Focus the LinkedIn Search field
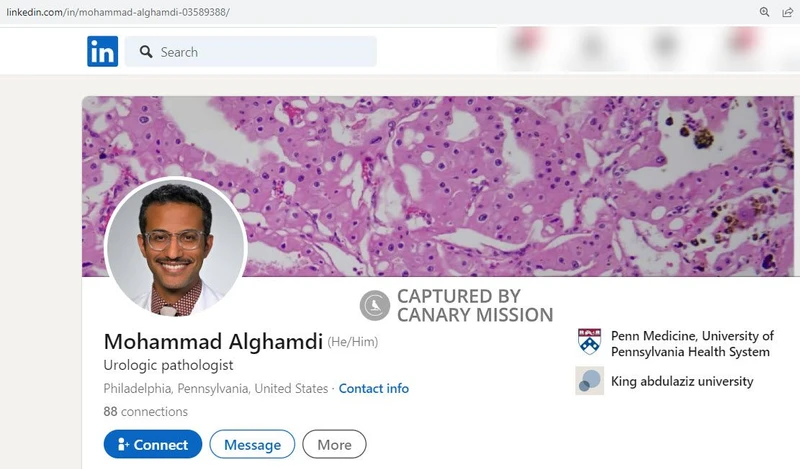Viewport: 800px width, 469px height. click(251, 52)
